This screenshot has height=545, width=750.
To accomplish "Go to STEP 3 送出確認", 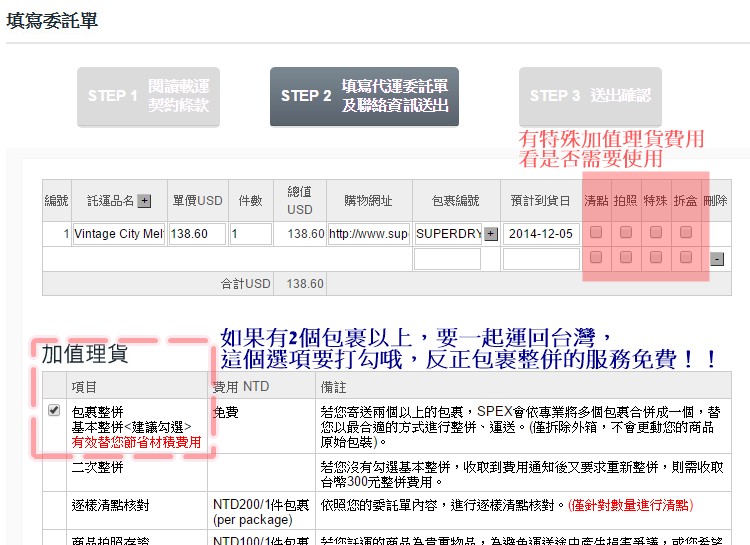I will point(590,96).
